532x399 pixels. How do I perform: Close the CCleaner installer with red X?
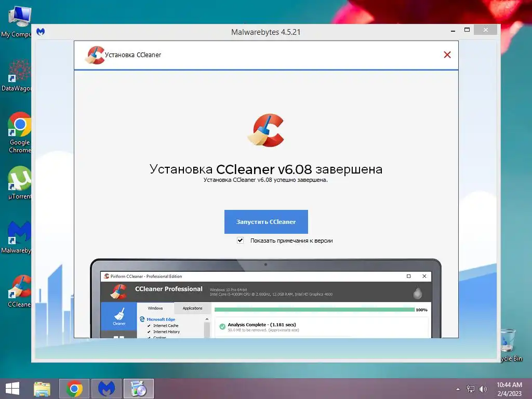point(447,55)
